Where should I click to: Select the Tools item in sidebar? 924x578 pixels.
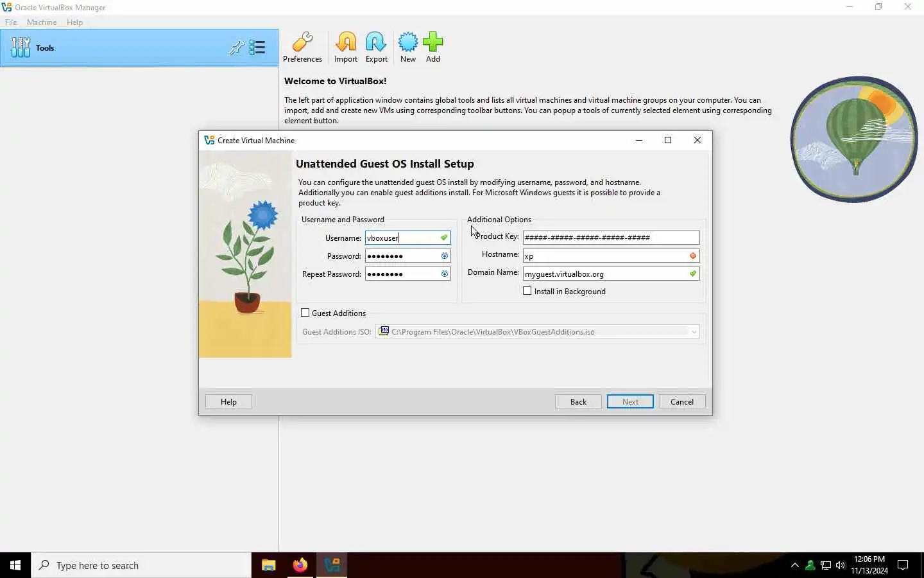(139, 48)
